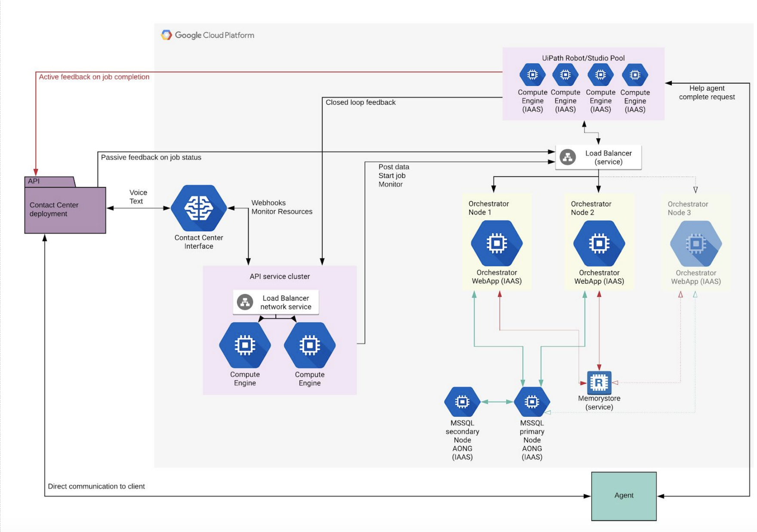Click the first Compute Engine icon in UiPath pool
This screenshot has height=532, width=757.
click(532, 75)
